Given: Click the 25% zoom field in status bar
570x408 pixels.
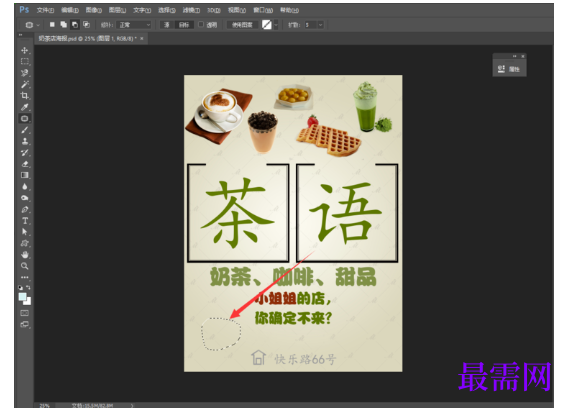Looking at the screenshot, I should (45, 405).
